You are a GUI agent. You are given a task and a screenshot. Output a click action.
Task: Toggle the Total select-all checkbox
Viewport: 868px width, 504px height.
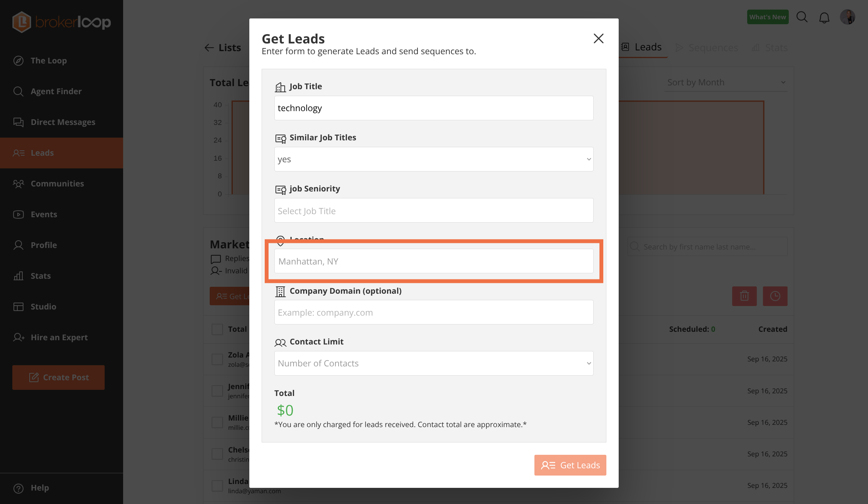pos(217,329)
